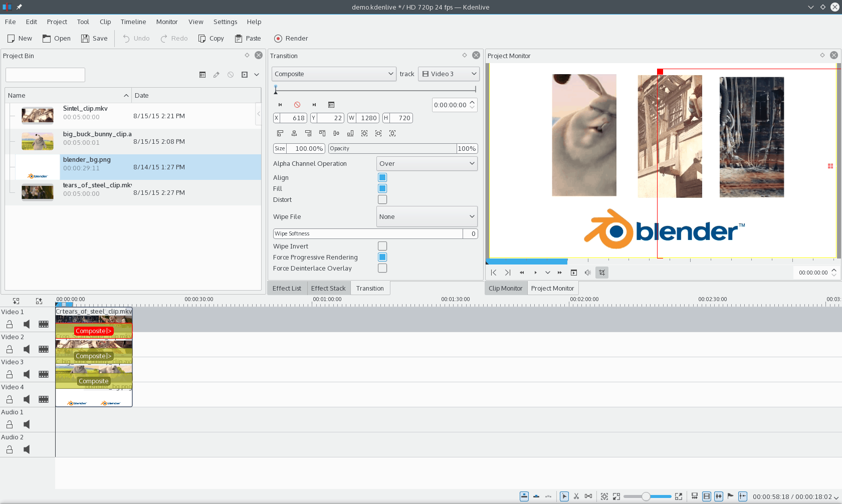Screen dimensions: 842x504
Task: Open the Wipe File None dropdown
Action: [427, 216]
